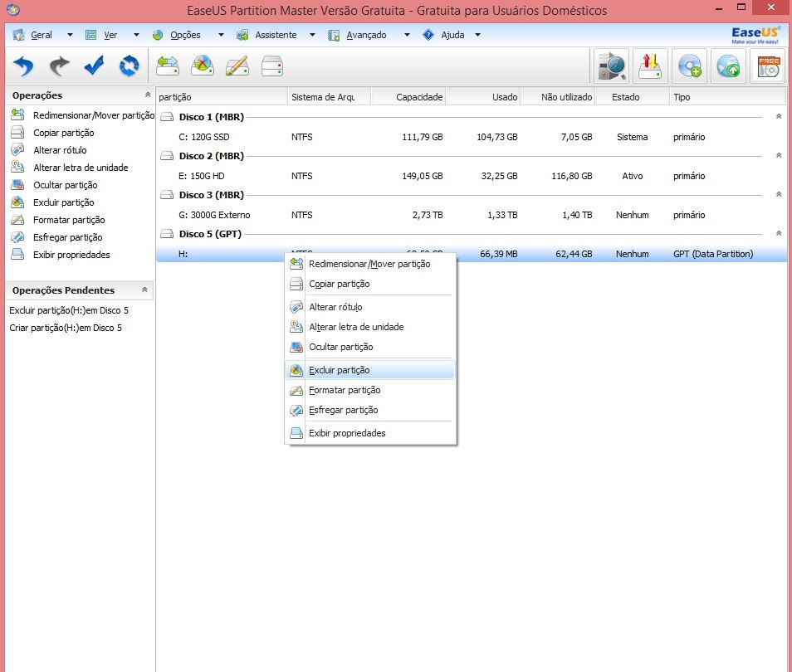The image size is (792, 672).
Task: Click the globe upgrade icon
Action: click(x=729, y=66)
